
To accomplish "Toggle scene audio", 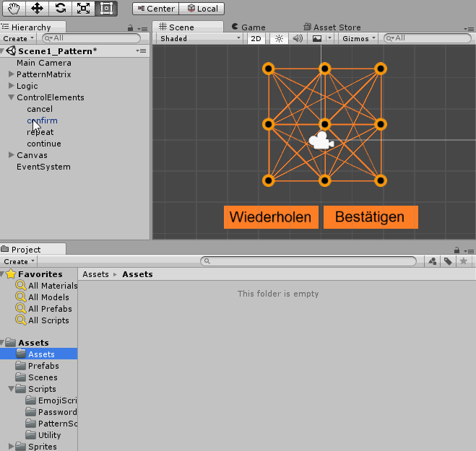I will tap(297, 38).
